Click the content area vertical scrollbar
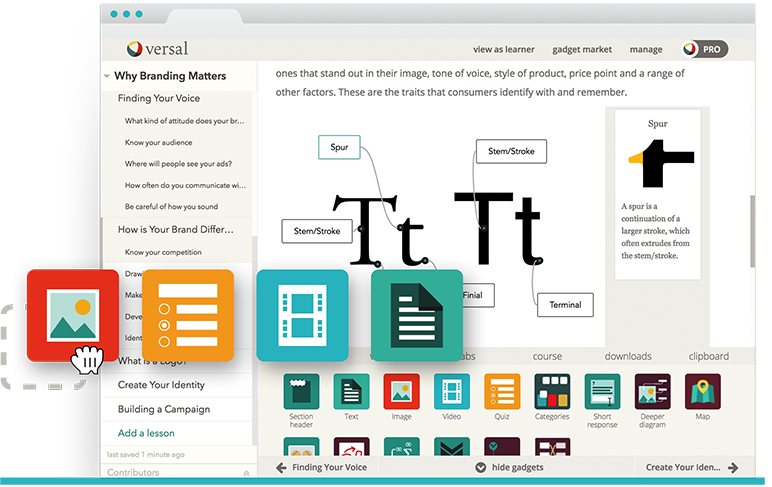The image size is (772, 487). click(x=752, y=231)
